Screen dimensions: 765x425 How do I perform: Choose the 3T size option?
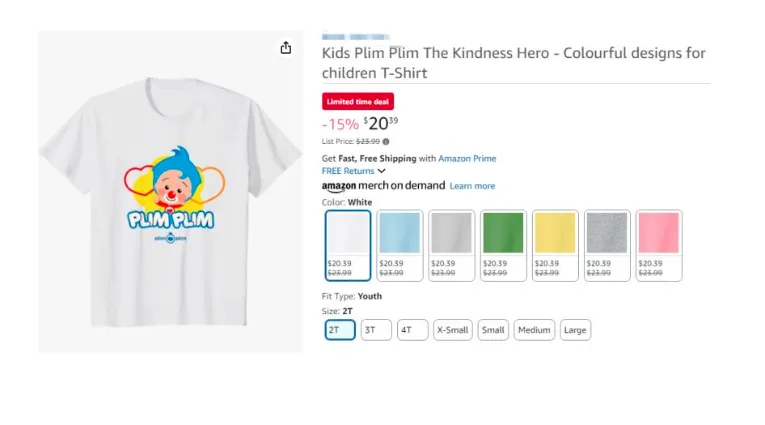click(376, 330)
